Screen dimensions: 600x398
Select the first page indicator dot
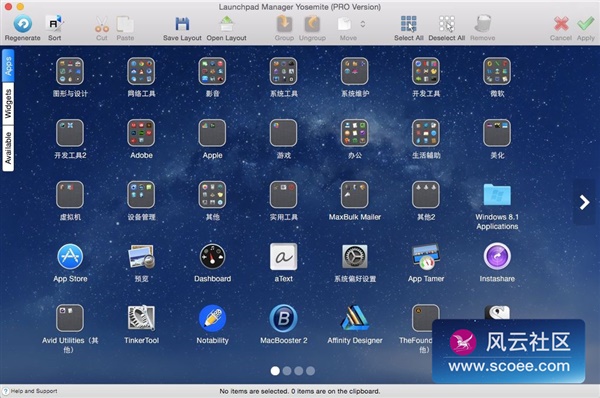coord(275,370)
